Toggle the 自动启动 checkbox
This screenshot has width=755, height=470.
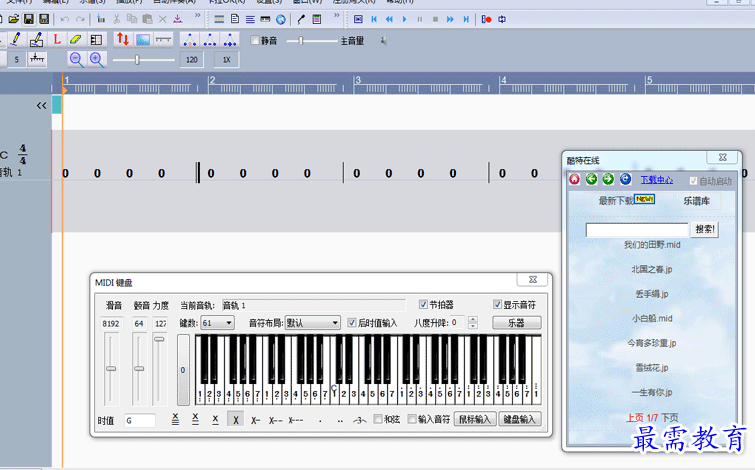pos(693,181)
